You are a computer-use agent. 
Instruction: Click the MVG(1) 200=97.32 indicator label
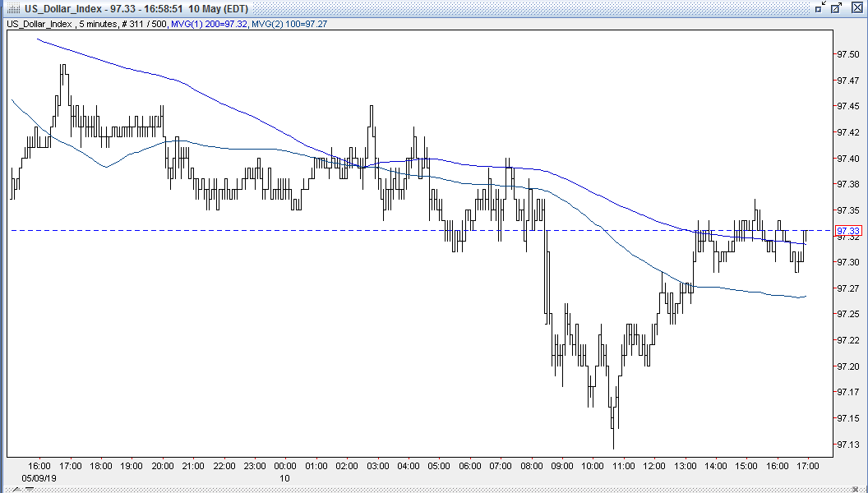coord(210,24)
